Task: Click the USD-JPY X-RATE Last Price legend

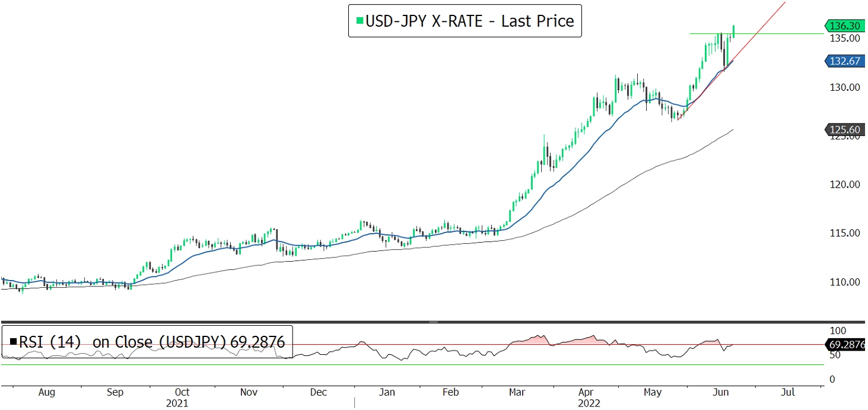Action: (x=465, y=21)
